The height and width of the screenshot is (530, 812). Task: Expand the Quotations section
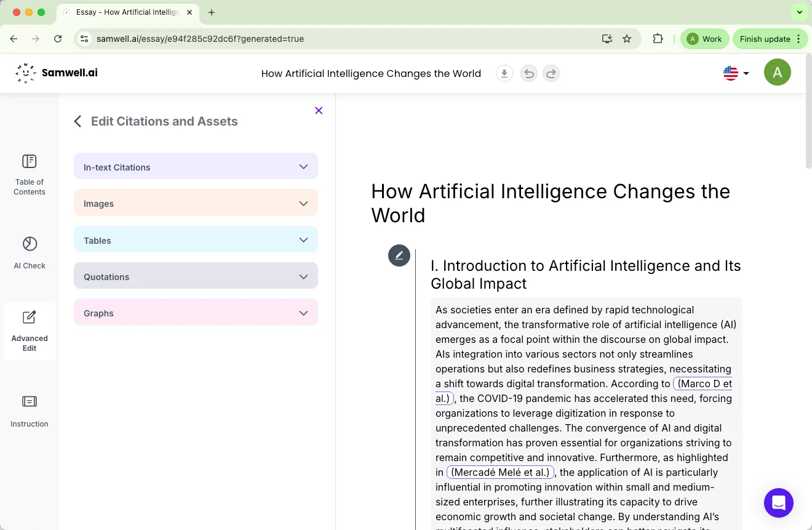click(x=196, y=276)
